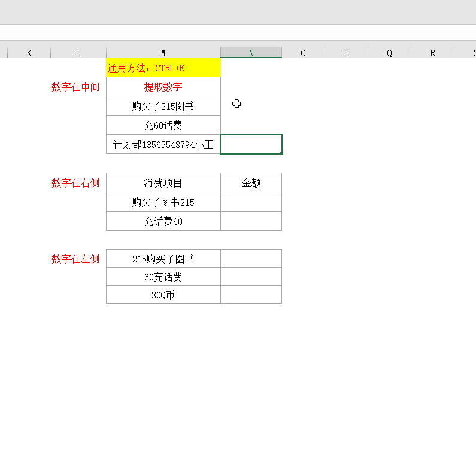Select the header cell '金额'
Viewport: 476px width, 474px height.
(x=251, y=183)
